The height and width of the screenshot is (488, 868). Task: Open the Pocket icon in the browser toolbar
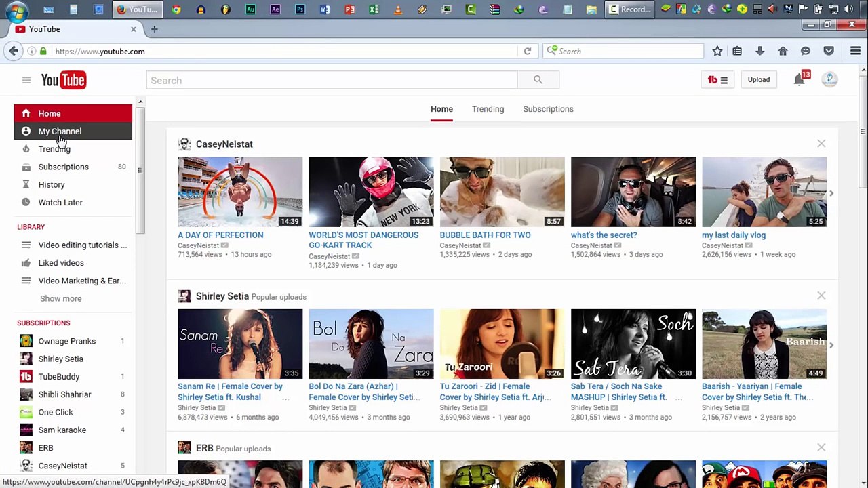coord(829,51)
